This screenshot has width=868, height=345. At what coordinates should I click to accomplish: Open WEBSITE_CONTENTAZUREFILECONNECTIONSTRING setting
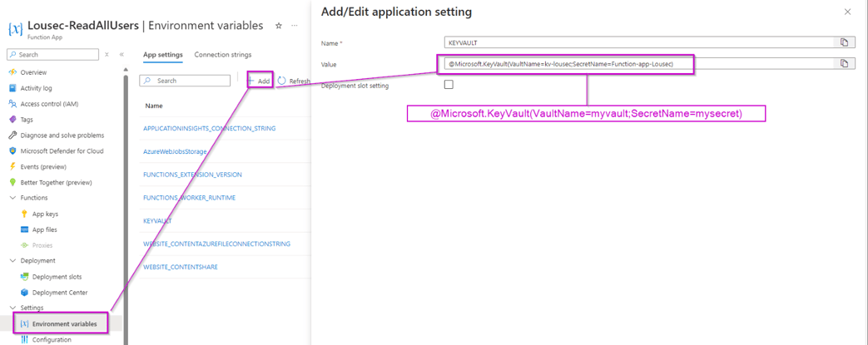216,244
